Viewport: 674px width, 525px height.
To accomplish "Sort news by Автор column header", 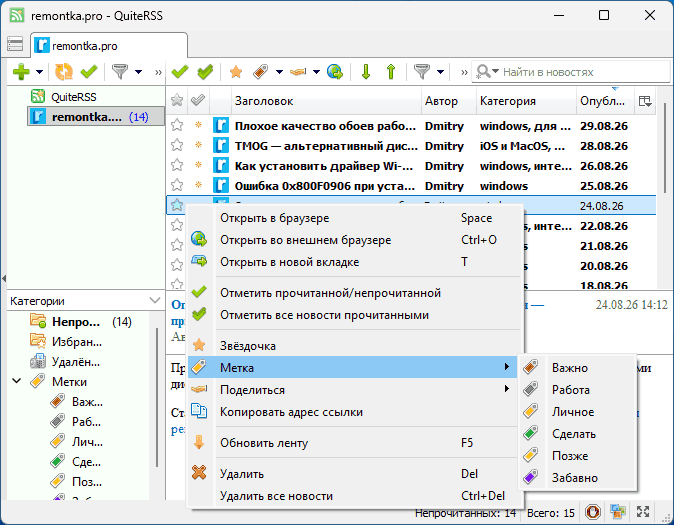I will click(x=449, y=101).
